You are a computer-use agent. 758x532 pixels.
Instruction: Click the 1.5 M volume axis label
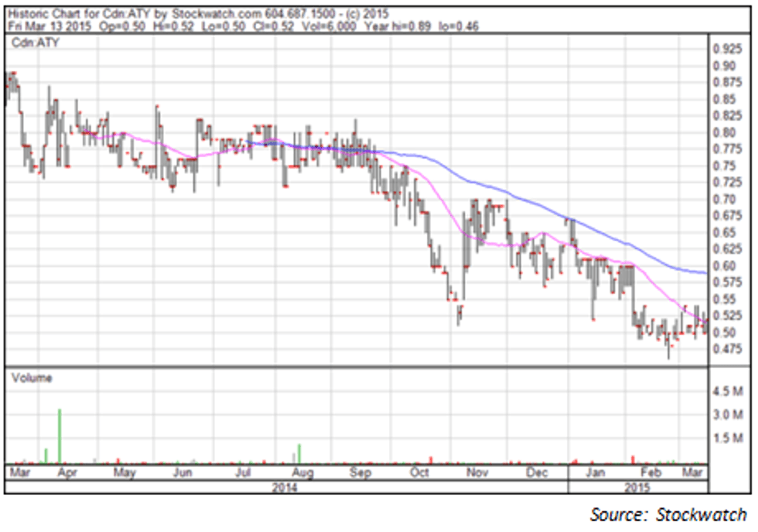tap(727, 438)
